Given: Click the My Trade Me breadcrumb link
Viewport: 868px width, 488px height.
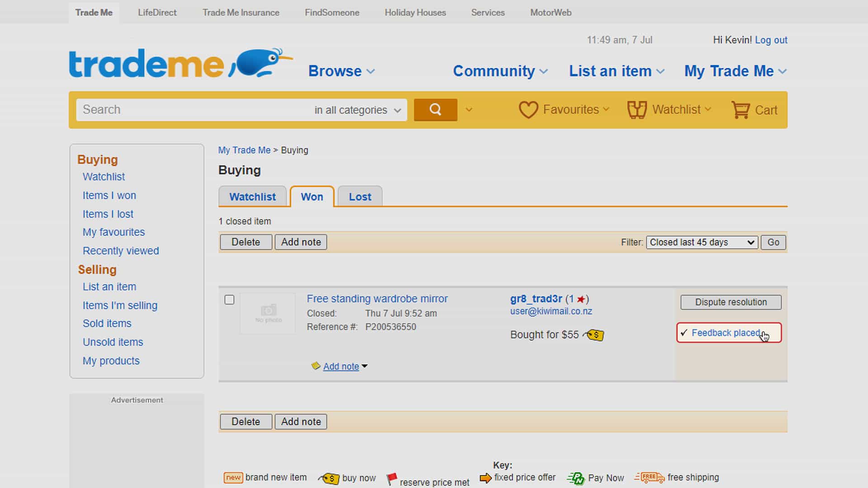Looking at the screenshot, I should (244, 150).
